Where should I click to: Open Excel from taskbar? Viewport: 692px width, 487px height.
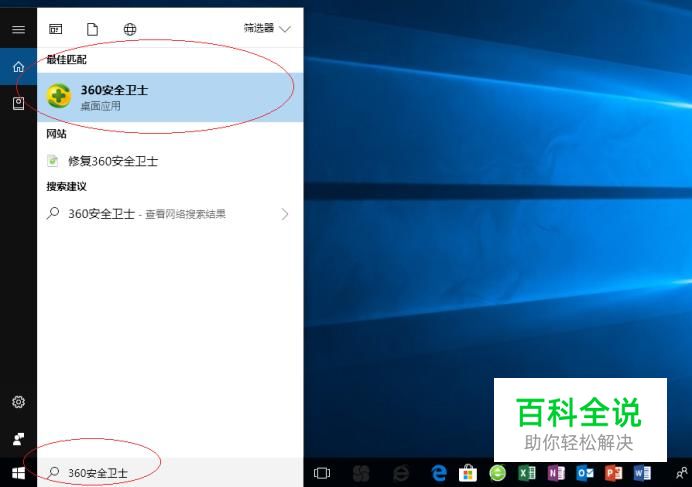[527, 473]
